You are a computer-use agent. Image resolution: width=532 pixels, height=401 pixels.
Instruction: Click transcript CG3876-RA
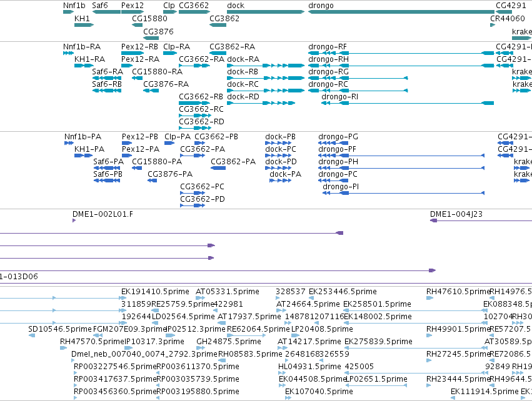(x=166, y=84)
